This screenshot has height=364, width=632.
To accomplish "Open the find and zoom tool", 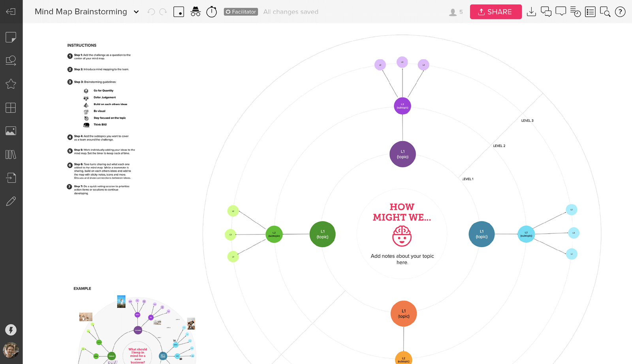I will point(605,12).
